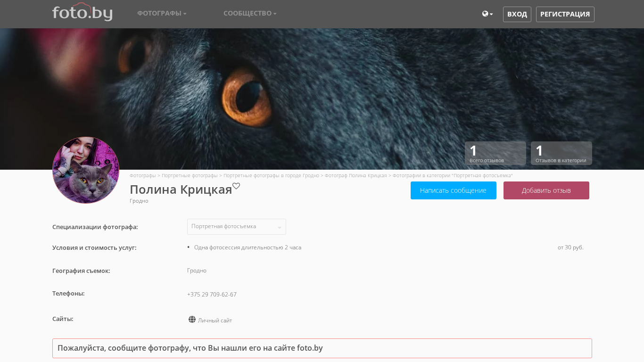
Task: Click the Гродно value next to География съемок
Action: [x=197, y=271]
